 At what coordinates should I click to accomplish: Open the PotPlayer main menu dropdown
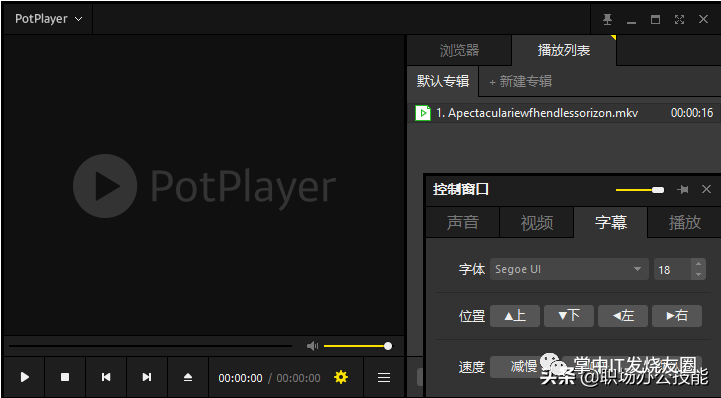pyautogui.click(x=48, y=19)
